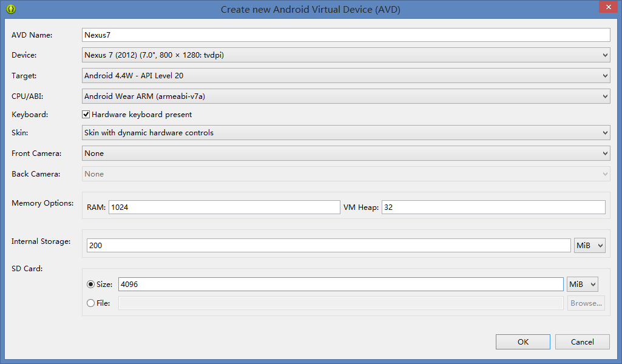Viewport: 622px width, 364px height.
Task: Select the SD Card File radio button
Action: click(90, 303)
